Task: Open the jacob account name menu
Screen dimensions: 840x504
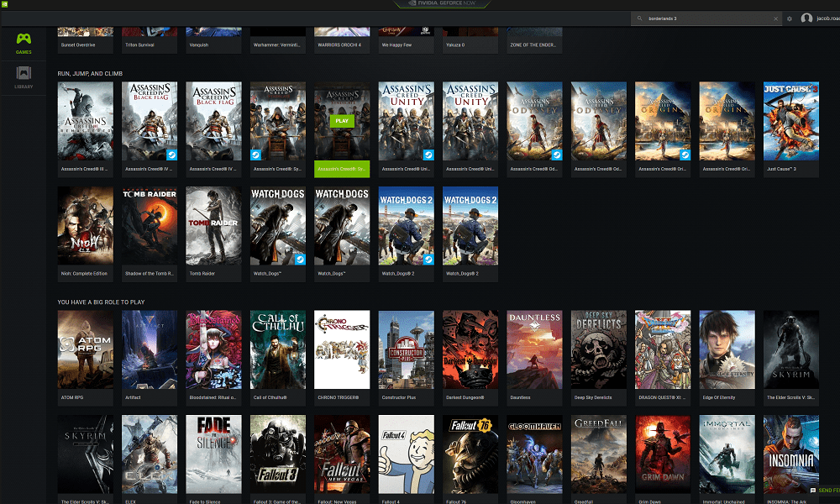Action: coord(827,18)
